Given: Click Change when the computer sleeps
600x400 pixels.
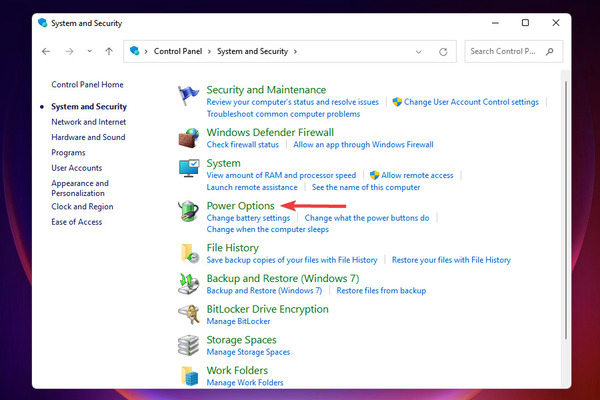Looking at the screenshot, I should coord(267,229).
